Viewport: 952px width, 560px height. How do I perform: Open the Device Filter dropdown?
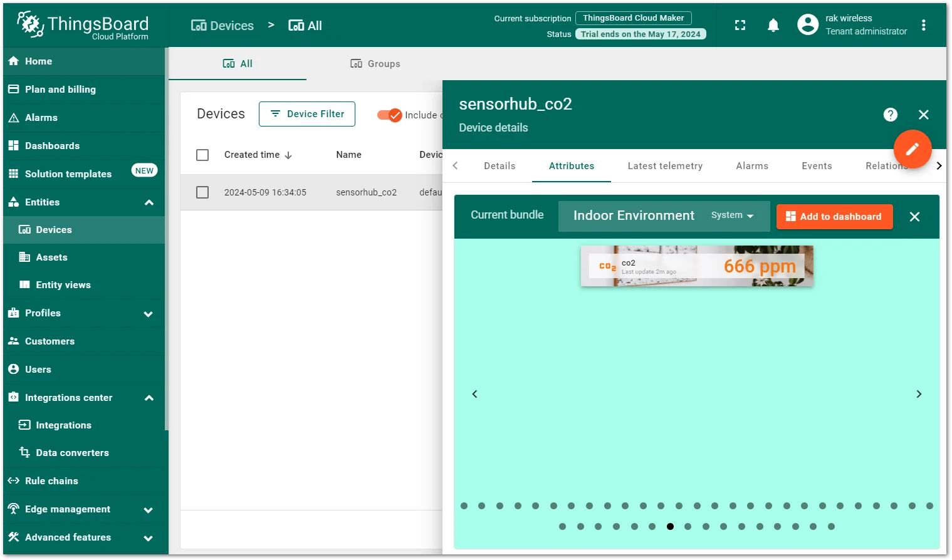pos(307,114)
